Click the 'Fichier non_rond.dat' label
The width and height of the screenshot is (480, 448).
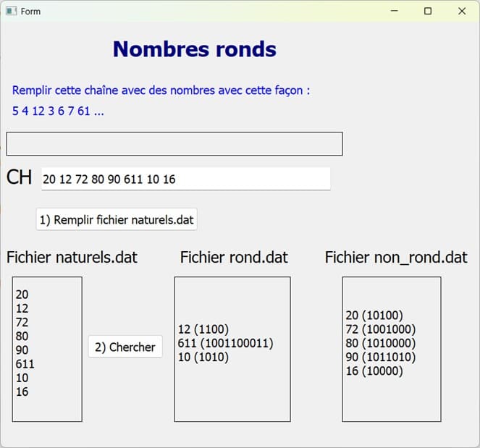(395, 257)
